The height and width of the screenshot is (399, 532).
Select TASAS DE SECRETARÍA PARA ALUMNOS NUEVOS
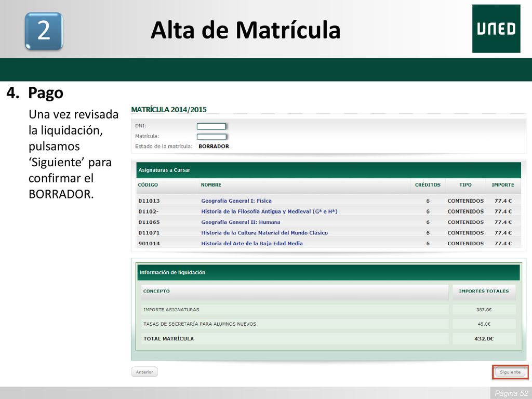tap(200, 324)
